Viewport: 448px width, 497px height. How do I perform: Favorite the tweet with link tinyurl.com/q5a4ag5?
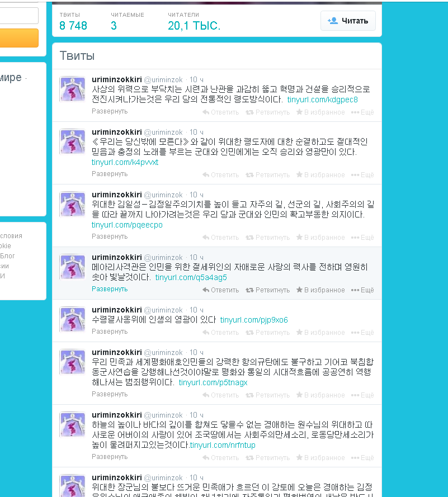click(x=320, y=290)
